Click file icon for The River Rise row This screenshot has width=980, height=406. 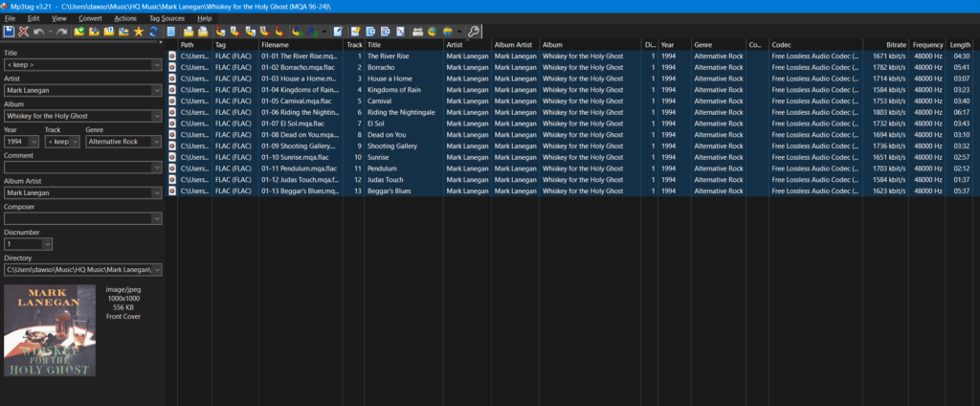click(172, 56)
